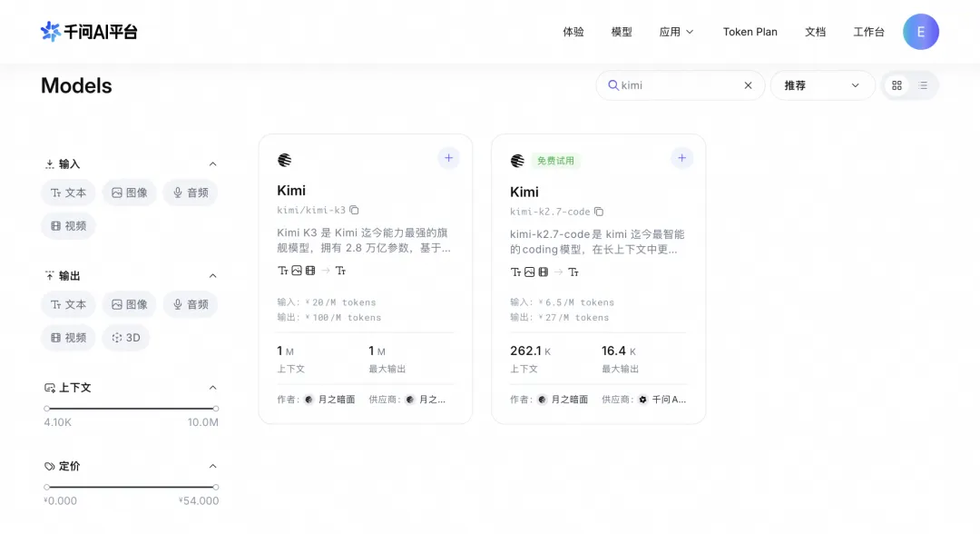Viewport: 980px width, 534px height.
Task: Collapse the 输出 filter section
Action: pos(212,276)
